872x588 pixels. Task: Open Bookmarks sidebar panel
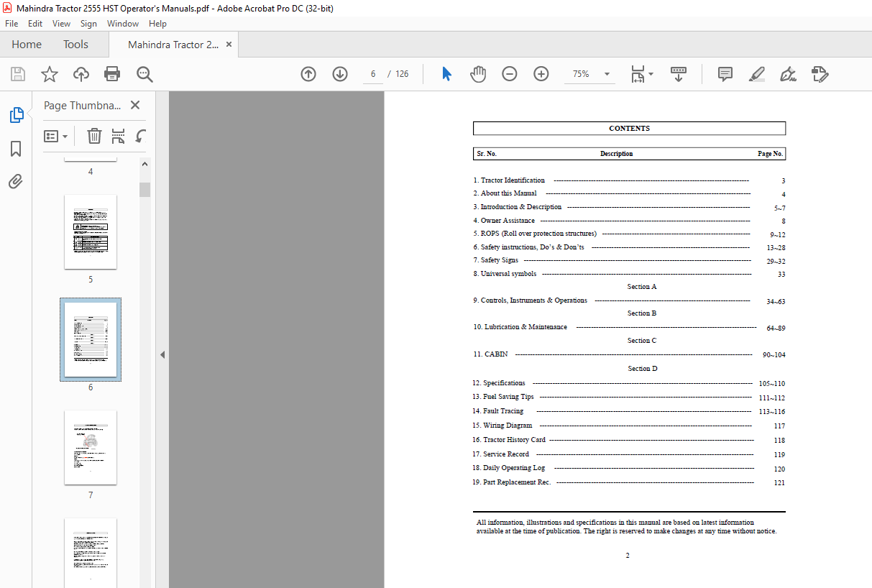pyautogui.click(x=16, y=149)
